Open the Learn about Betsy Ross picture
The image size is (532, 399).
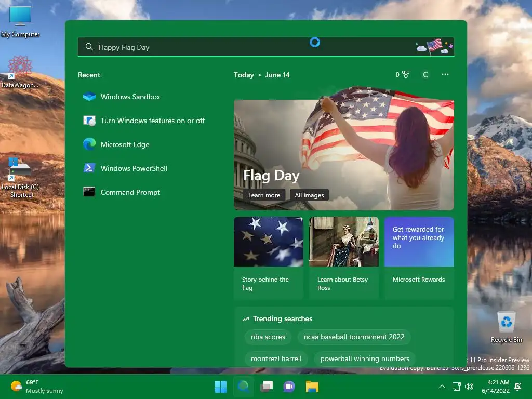coord(344,242)
